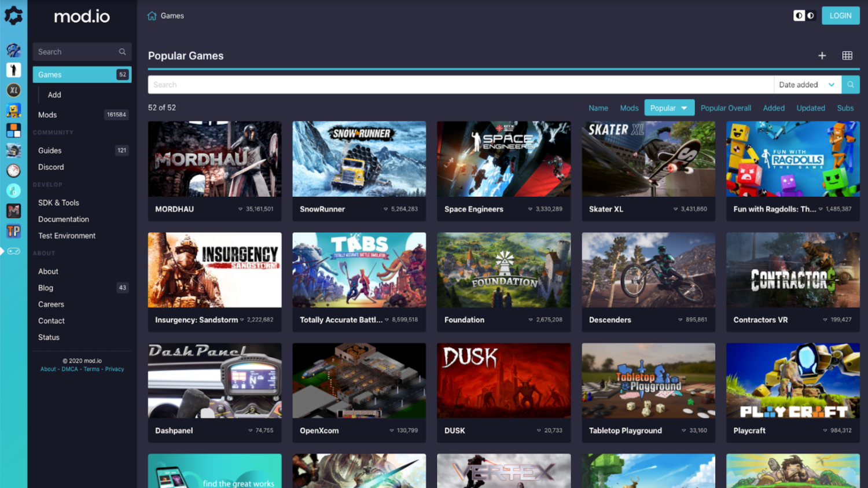Open the Insurgency: Sandstorm game thumbnail

(215, 270)
